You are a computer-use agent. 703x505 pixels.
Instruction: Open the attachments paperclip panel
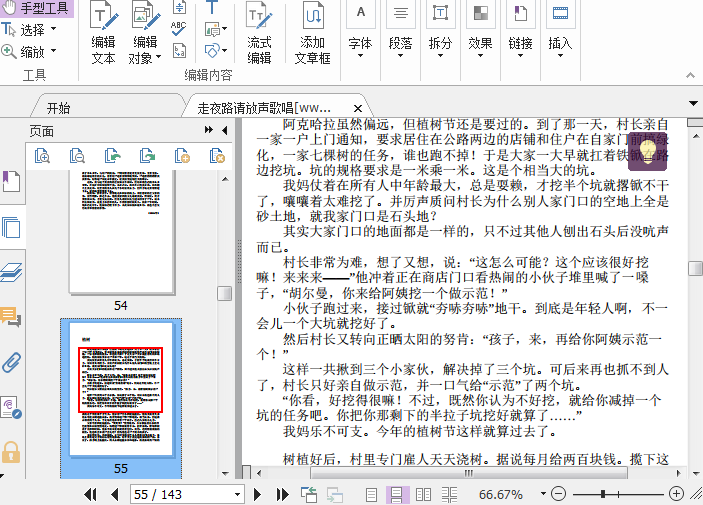(x=11, y=362)
